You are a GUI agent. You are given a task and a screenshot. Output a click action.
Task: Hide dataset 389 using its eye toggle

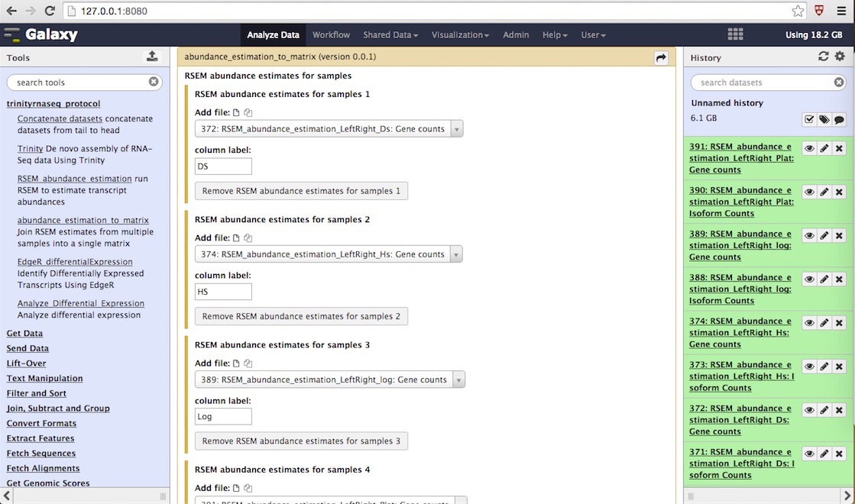click(x=809, y=235)
